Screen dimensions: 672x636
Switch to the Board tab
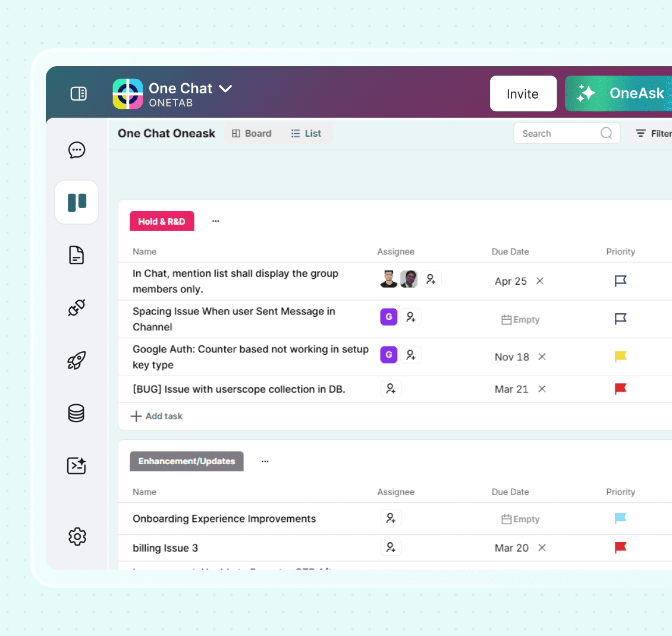pyautogui.click(x=252, y=134)
